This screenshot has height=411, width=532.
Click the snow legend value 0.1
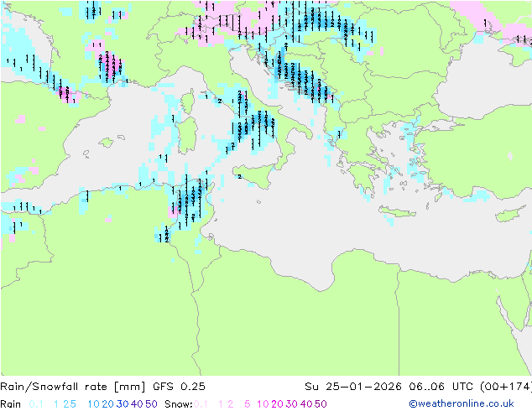click(x=201, y=404)
